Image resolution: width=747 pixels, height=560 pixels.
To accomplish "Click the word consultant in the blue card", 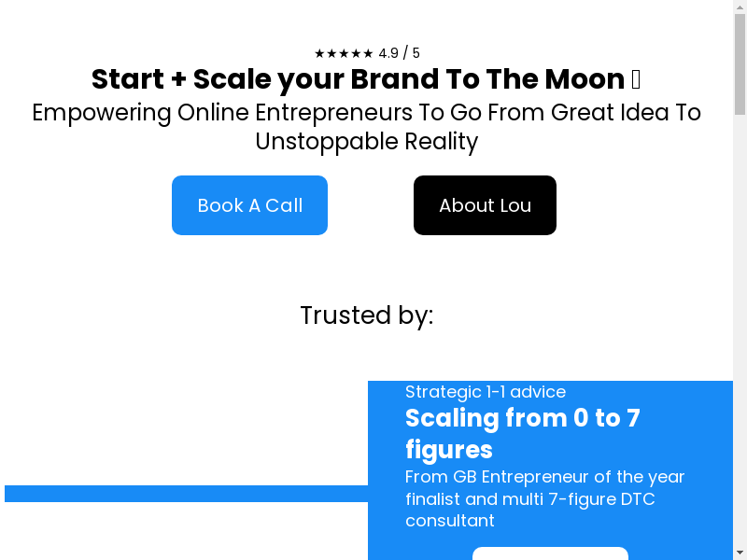I will tap(450, 521).
